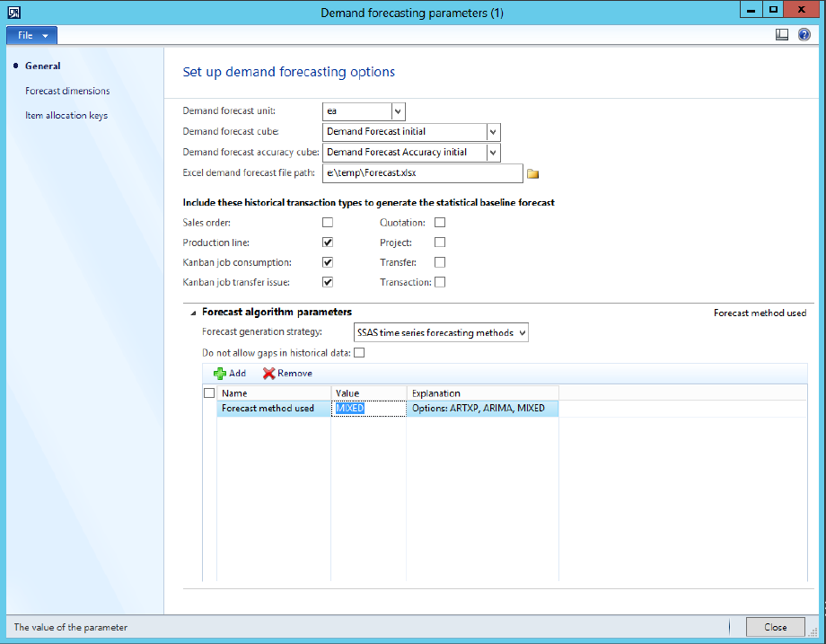Click the application icon in title bar

click(x=14, y=12)
